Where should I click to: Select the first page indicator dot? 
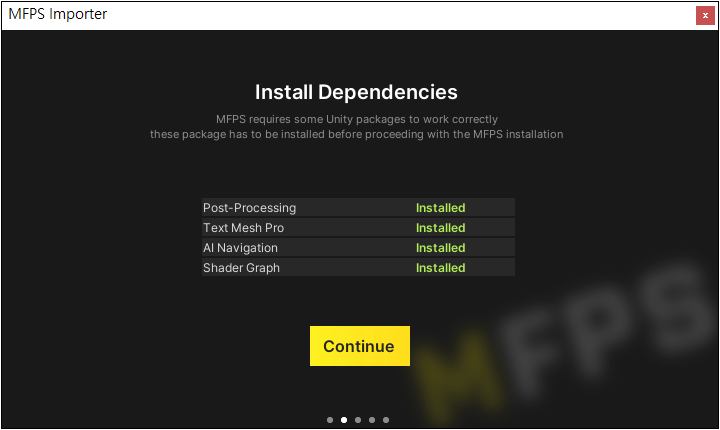330,420
